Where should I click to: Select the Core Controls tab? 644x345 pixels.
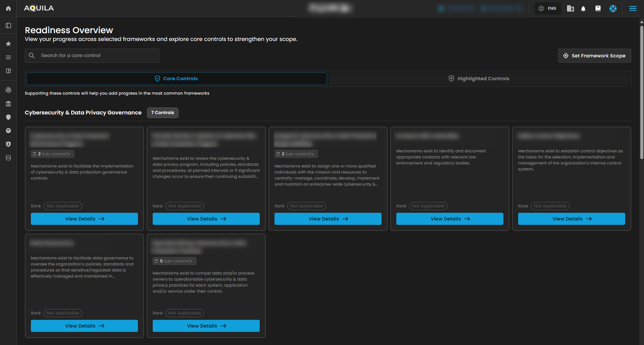click(177, 79)
